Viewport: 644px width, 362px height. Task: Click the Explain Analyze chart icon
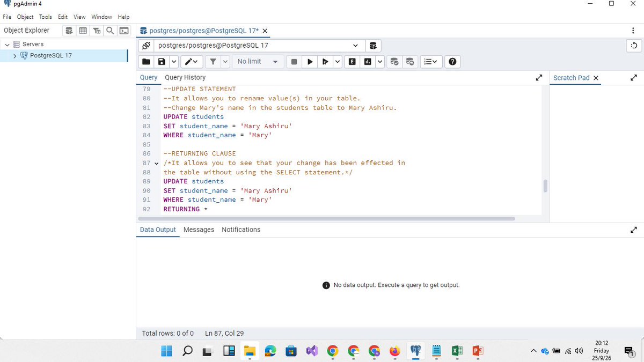(367, 62)
